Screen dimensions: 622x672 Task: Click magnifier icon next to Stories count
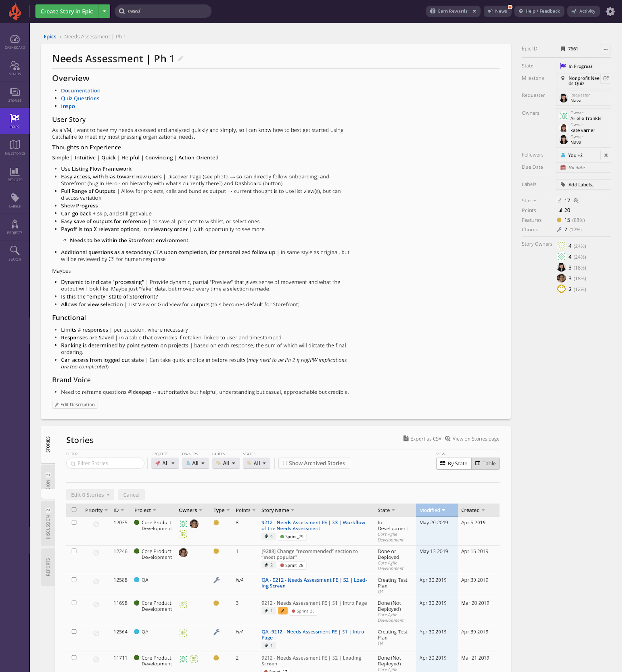pos(576,201)
